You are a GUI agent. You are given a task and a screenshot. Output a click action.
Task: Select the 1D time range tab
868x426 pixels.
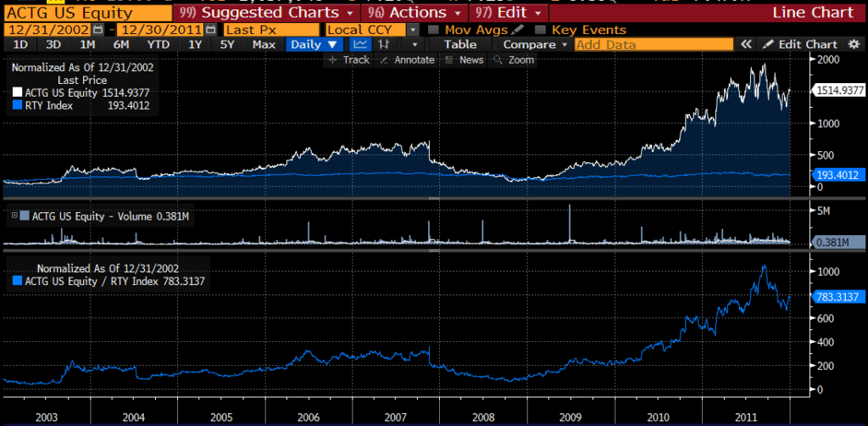pos(20,45)
